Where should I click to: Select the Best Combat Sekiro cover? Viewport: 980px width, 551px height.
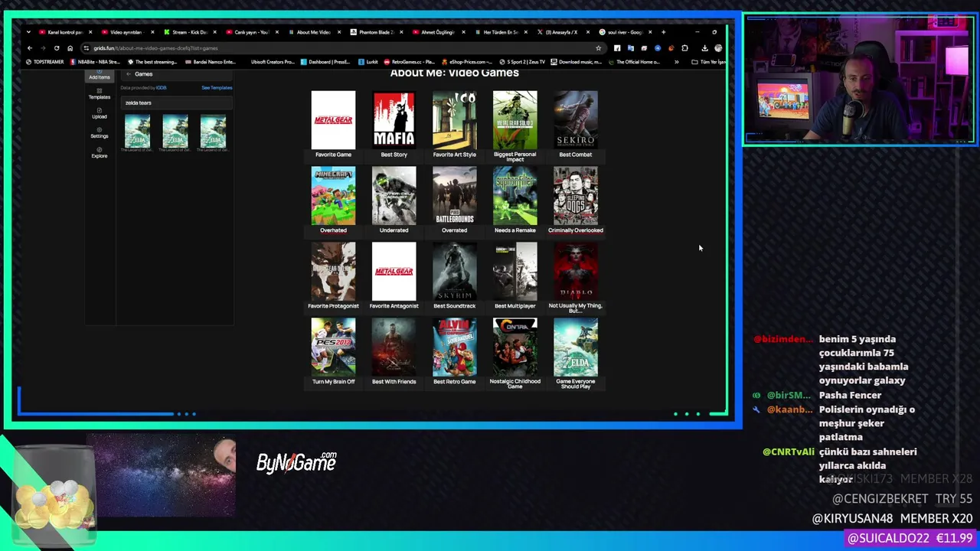click(x=576, y=120)
